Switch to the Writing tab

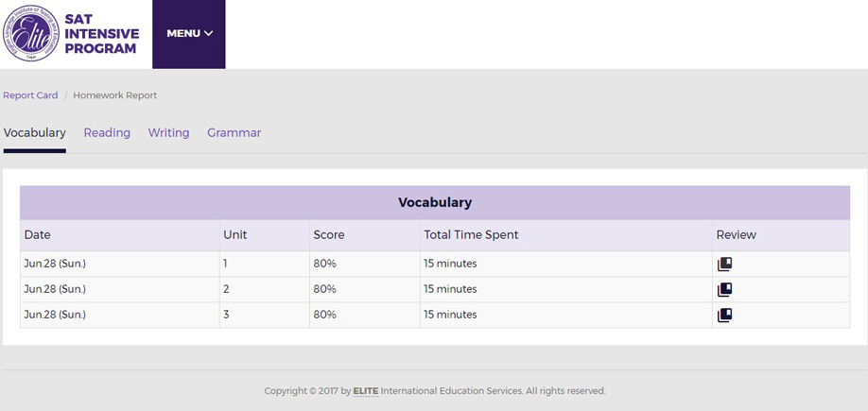coord(169,133)
